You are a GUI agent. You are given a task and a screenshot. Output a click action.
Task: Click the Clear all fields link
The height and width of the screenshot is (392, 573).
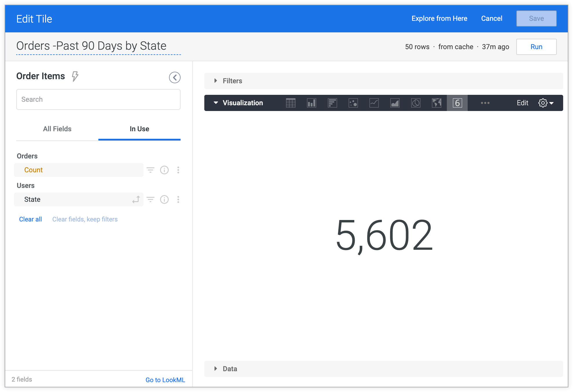(30, 219)
